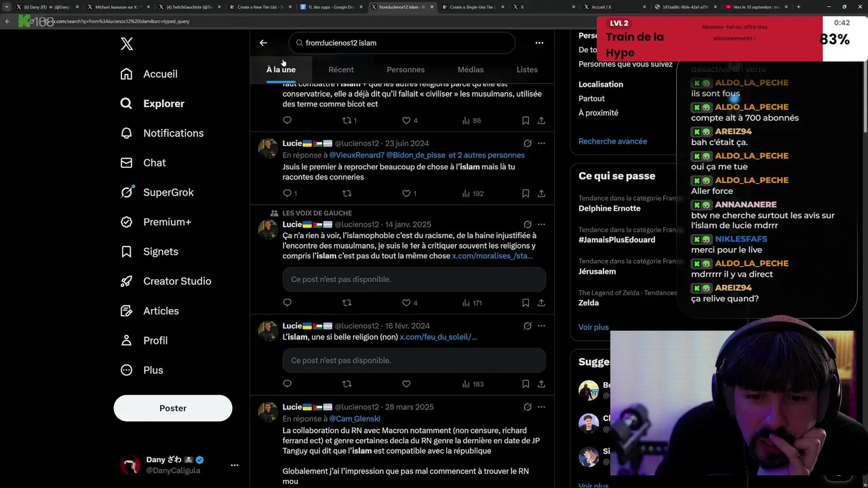The image size is (868, 488).
Task: Repost the 23 juin 2024 post
Action: tap(347, 193)
